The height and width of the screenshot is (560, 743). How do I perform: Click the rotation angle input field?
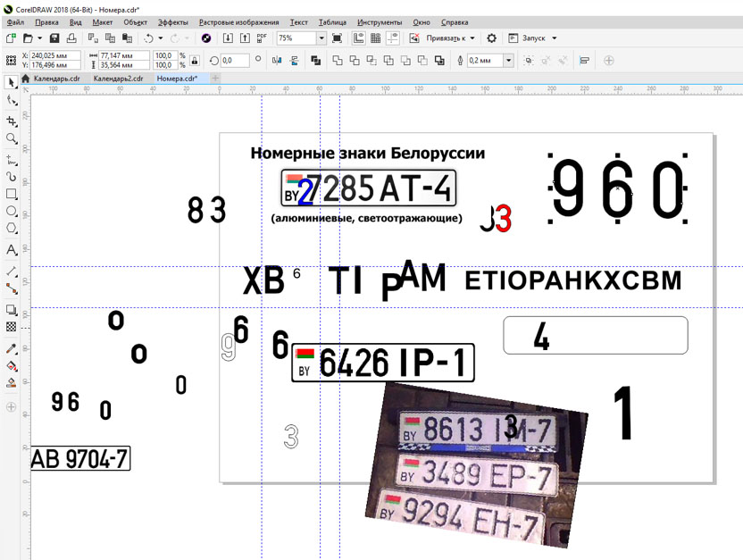[x=235, y=61]
